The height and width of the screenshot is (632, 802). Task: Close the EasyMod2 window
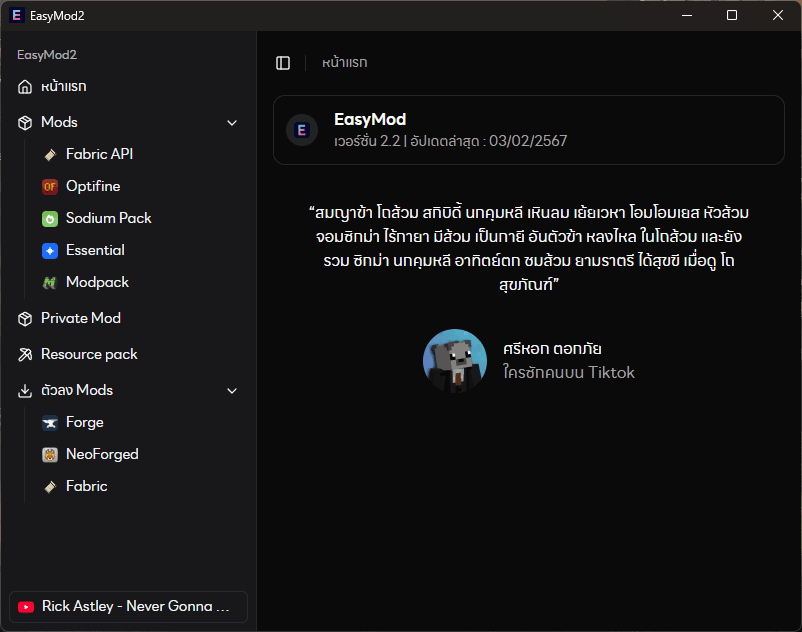click(x=778, y=15)
